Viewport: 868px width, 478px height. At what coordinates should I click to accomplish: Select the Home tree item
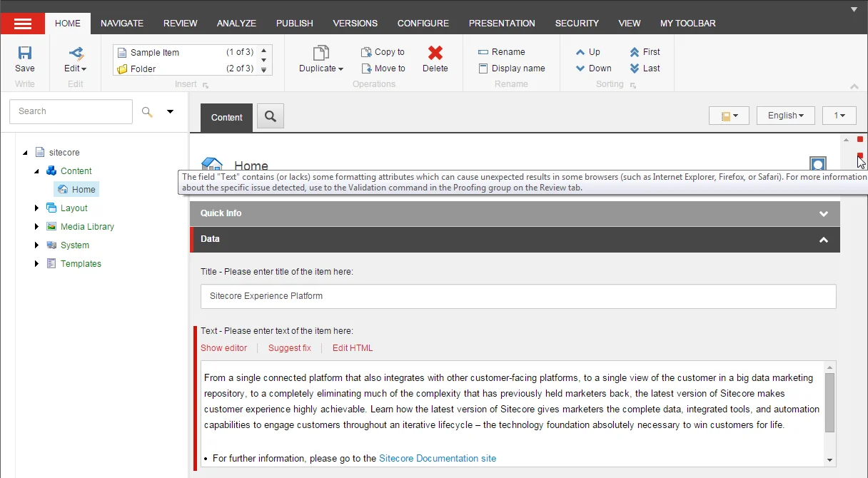coord(76,190)
